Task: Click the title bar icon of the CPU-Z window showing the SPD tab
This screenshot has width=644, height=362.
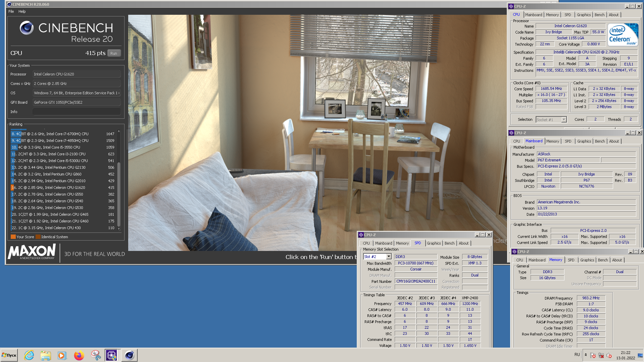Action: [361, 235]
